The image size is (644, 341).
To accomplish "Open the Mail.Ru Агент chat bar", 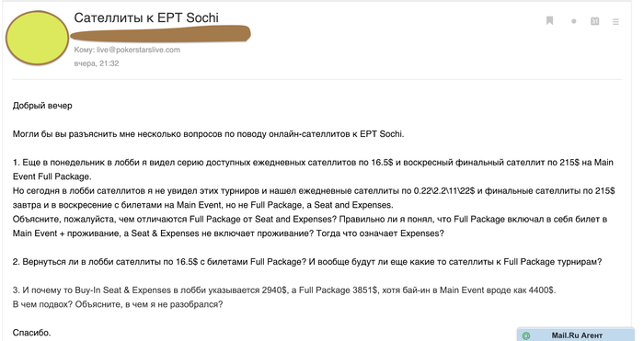I will [x=576, y=335].
